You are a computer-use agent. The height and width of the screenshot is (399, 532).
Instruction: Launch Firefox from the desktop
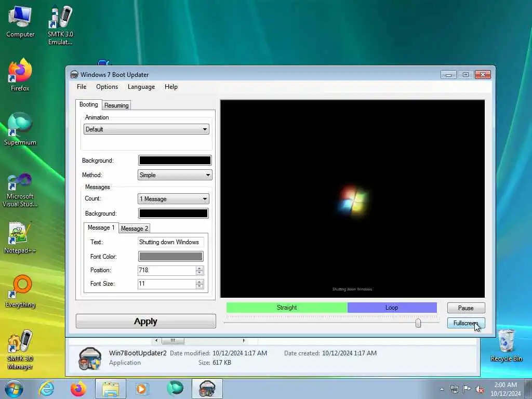[x=20, y=75]
